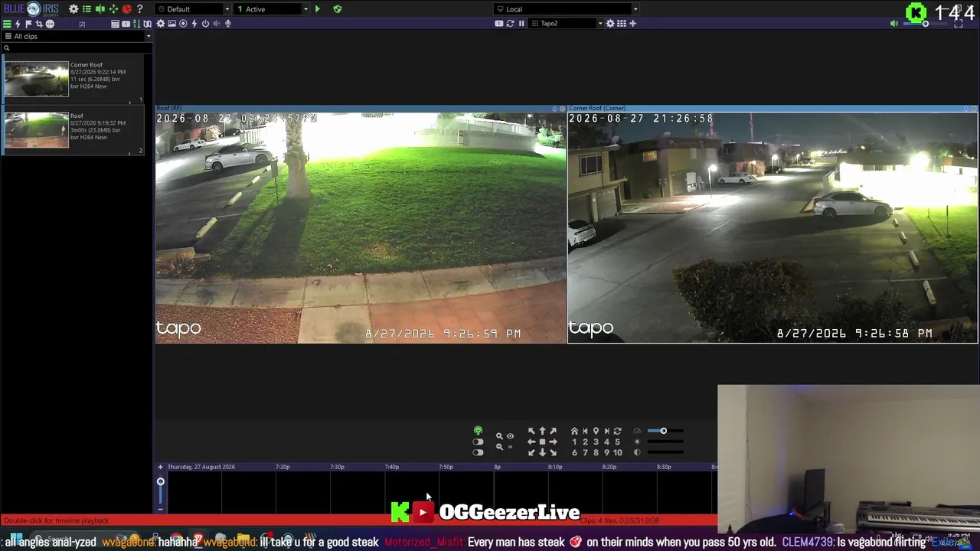Select the Roof clip thumbnail
This screenshot has height=551, width=980.
[37, 130]
